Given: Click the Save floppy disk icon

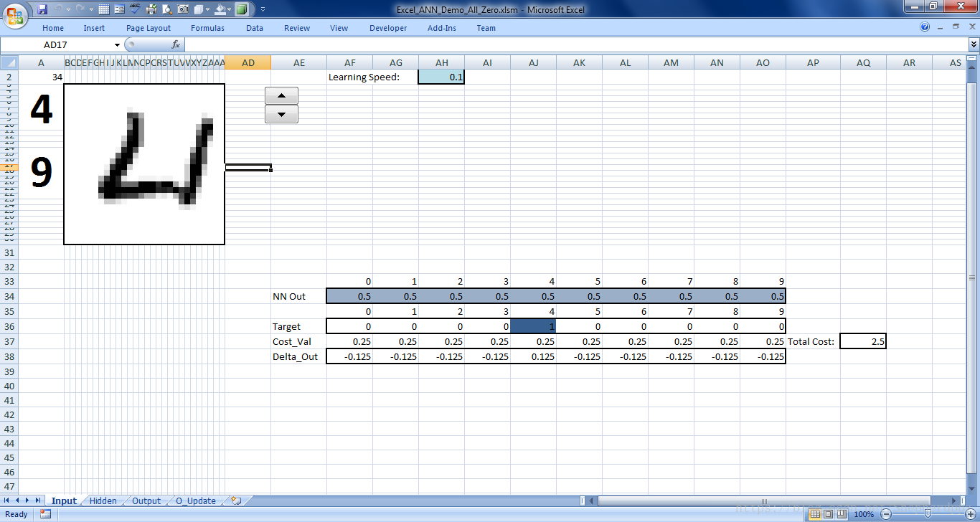Looking at the screenshot, I should [42, 9].
